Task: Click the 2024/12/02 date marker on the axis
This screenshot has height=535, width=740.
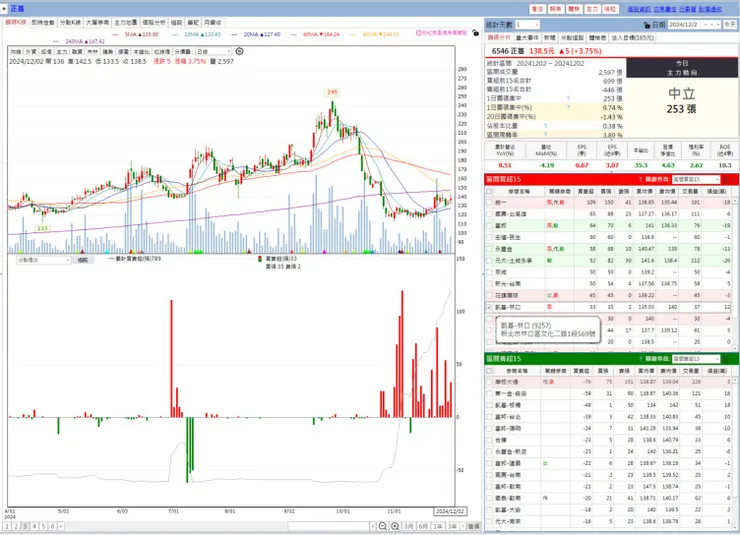Action: point(450,511)
